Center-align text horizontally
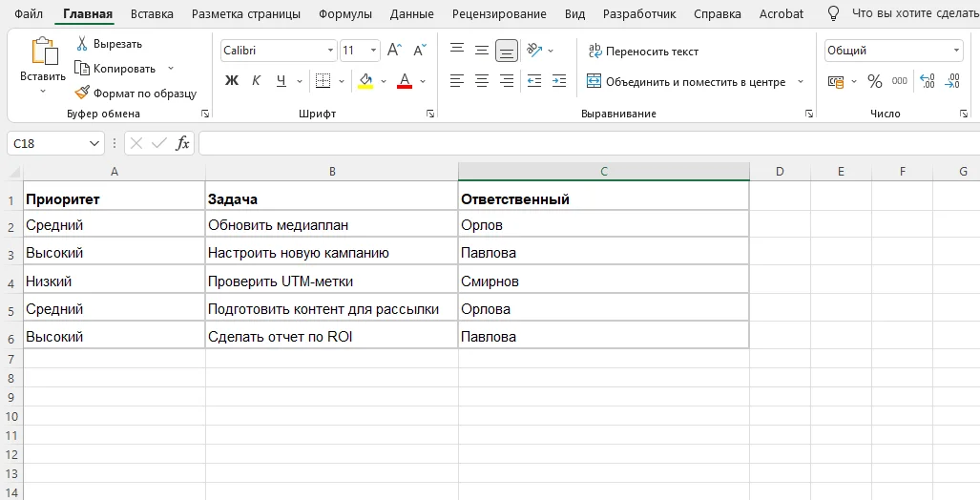This screenshot has height=500, width=980. [482, 81]
